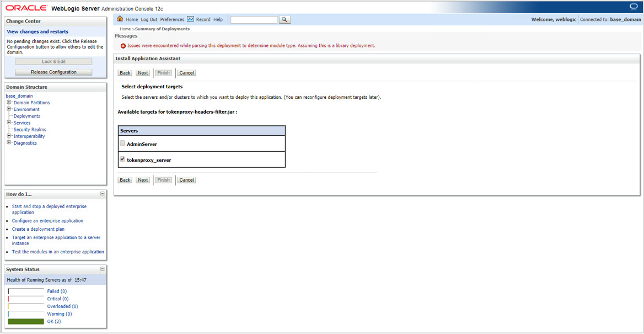
Task: Expand Environment tree node
Action: click(x=9, y=109)
